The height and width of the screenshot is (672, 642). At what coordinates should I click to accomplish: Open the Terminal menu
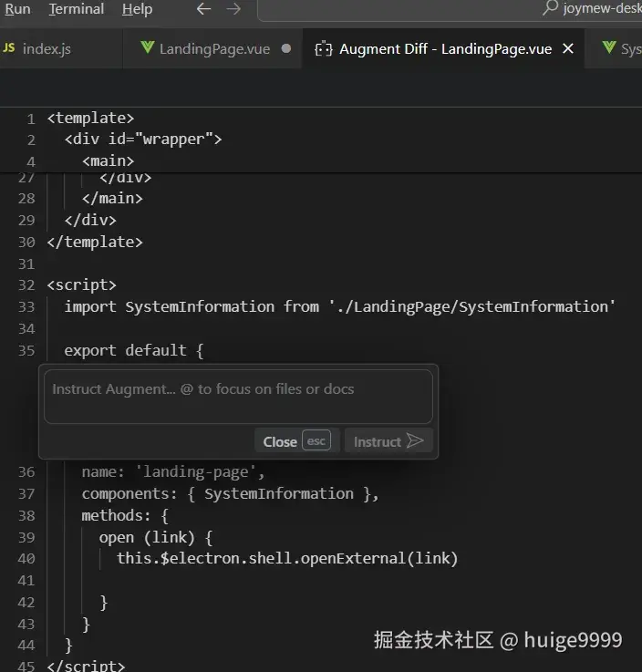77,9
